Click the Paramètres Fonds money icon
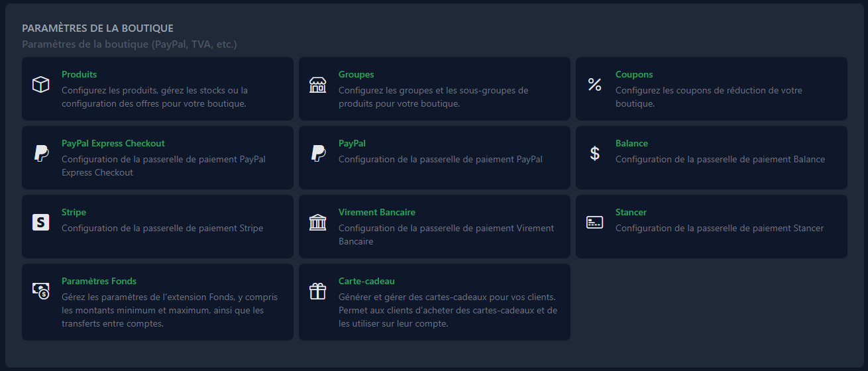Viewport: 868px width, 371px height. [41, 291]
